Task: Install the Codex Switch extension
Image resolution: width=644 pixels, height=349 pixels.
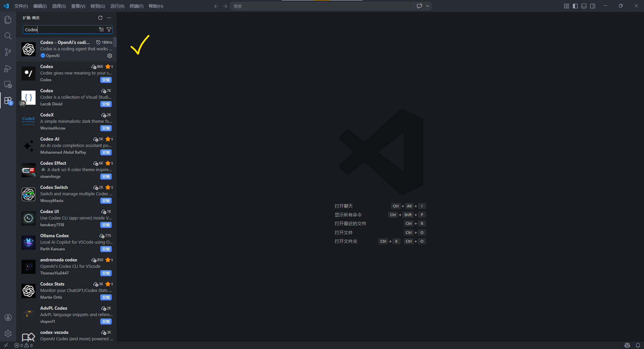Action: pyautogui.click(x=106, y=201)
